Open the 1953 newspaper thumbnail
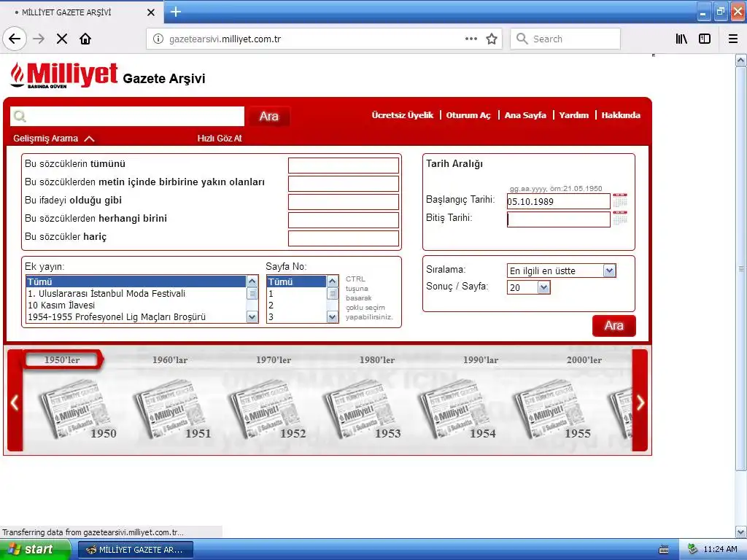 pos(362,410)
